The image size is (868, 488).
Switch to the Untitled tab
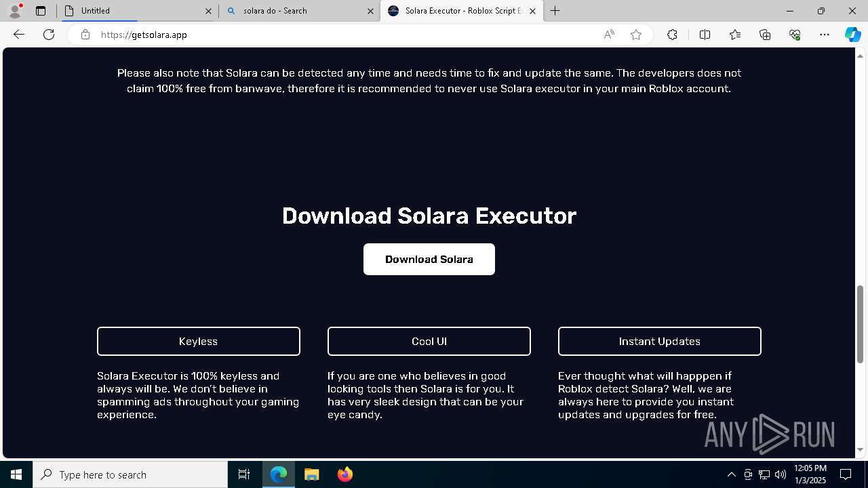[x=136, y=11]
